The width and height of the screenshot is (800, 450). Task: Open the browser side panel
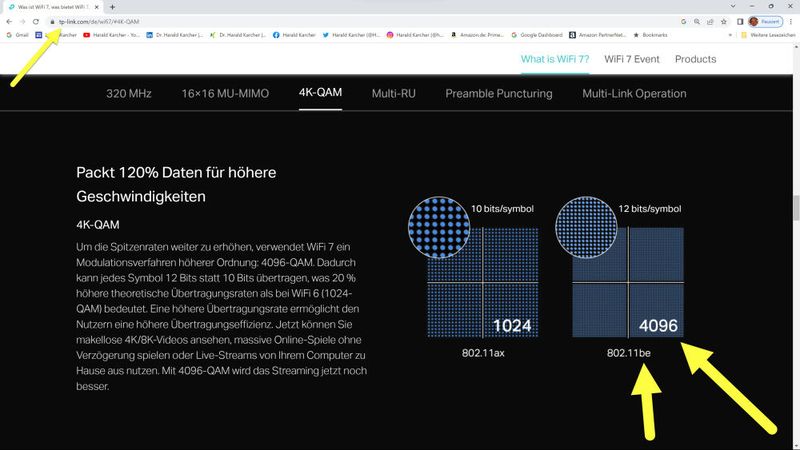tap(740, 21)
